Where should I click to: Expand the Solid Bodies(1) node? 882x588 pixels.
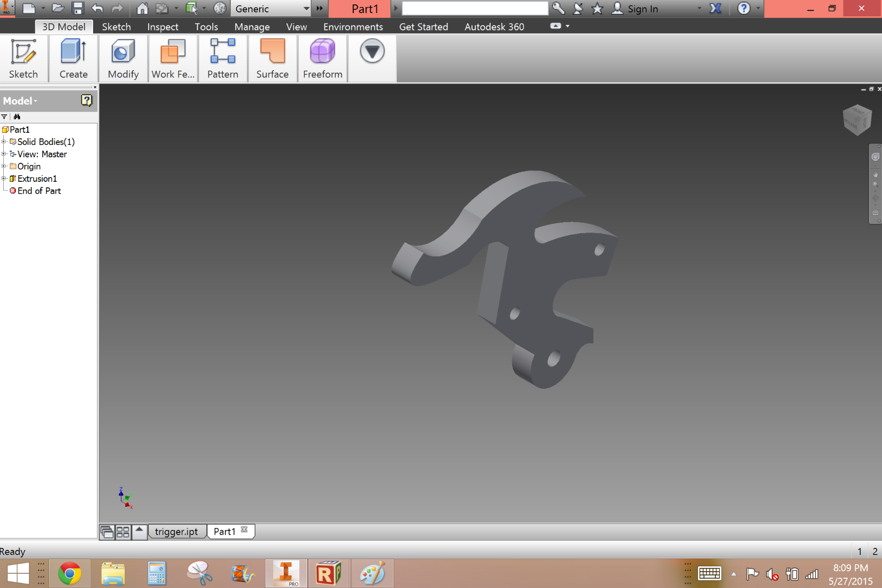(4, 142)
